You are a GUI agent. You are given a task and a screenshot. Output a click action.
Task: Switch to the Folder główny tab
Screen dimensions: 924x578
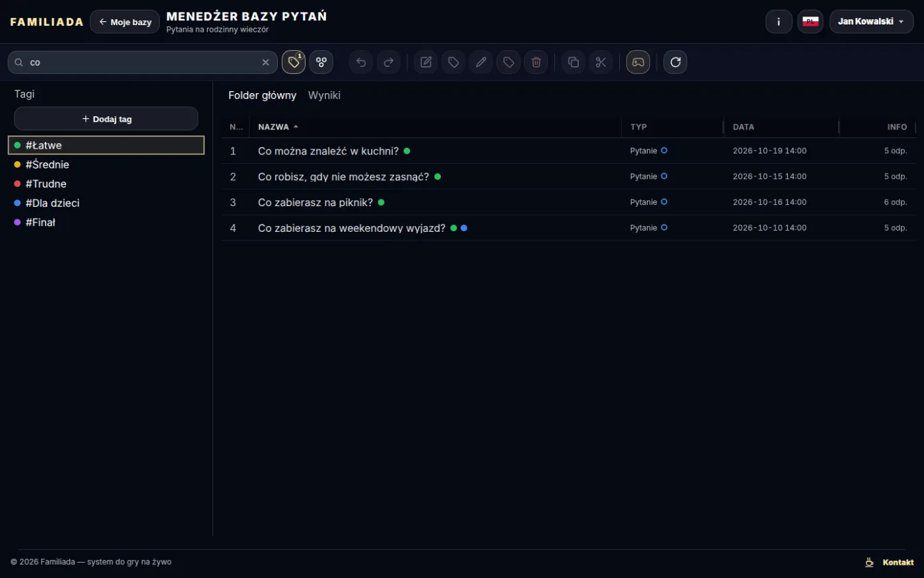262,95
